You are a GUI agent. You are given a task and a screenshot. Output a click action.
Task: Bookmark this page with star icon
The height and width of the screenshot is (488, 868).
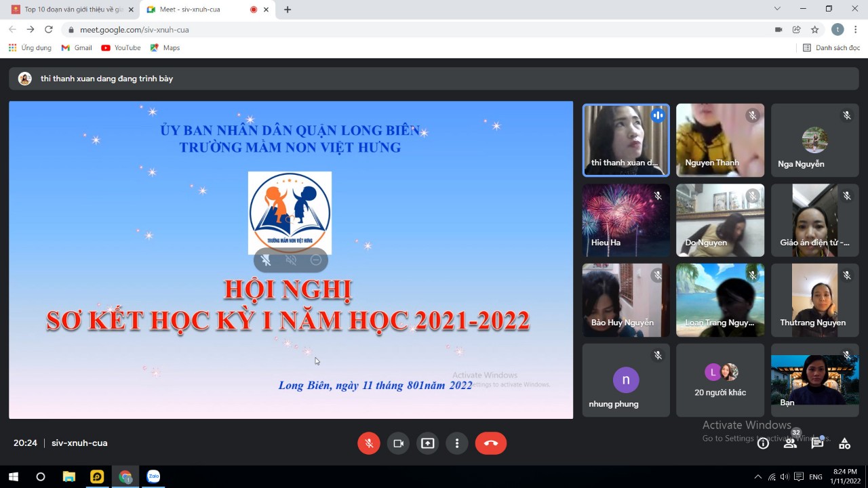[815, 29]
